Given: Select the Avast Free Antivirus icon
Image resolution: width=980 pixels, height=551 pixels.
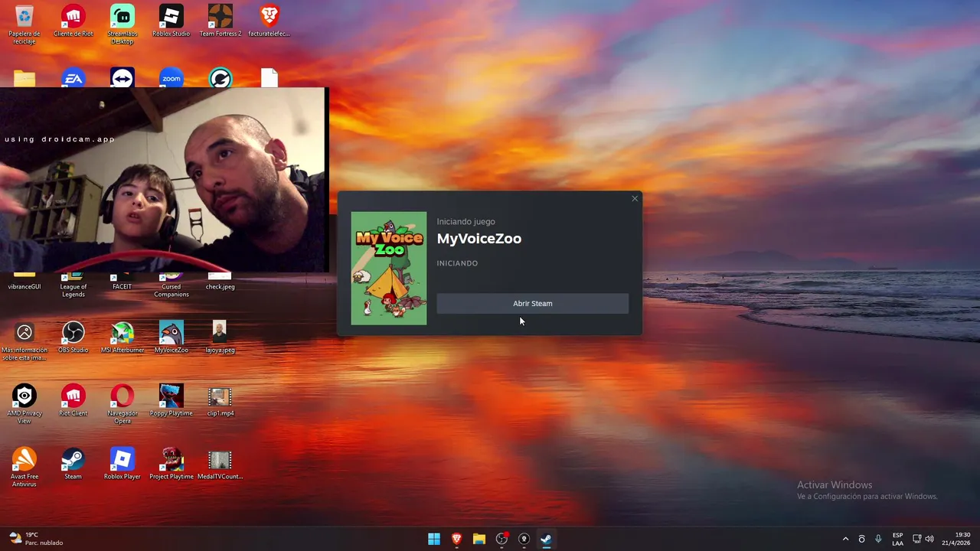Looking at the screenshot, I should 24,468.
